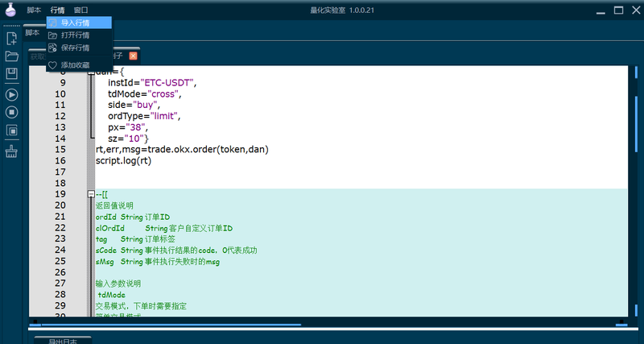Stop the script with round stop icon
The image size is (644, 344).
[x=11, y=112]
